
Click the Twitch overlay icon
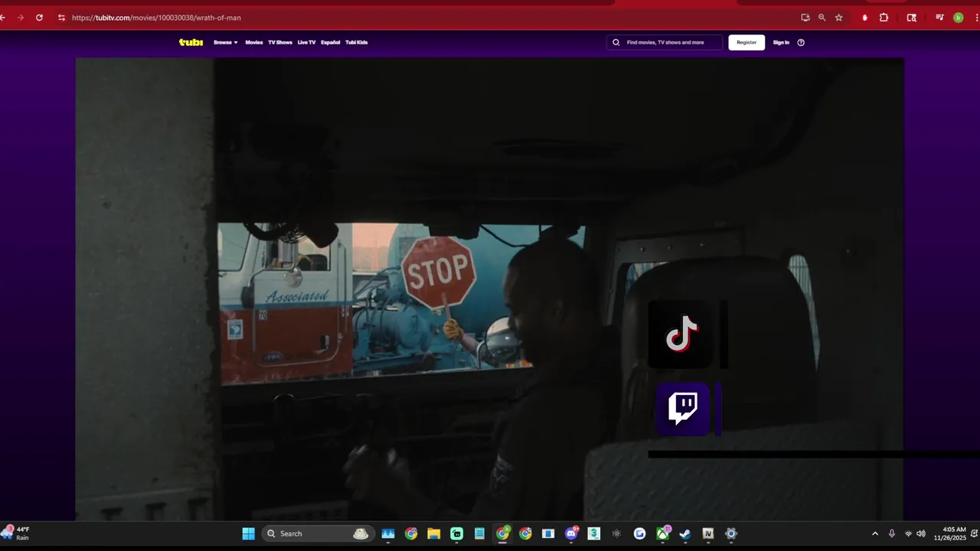[x=683, y=408]
